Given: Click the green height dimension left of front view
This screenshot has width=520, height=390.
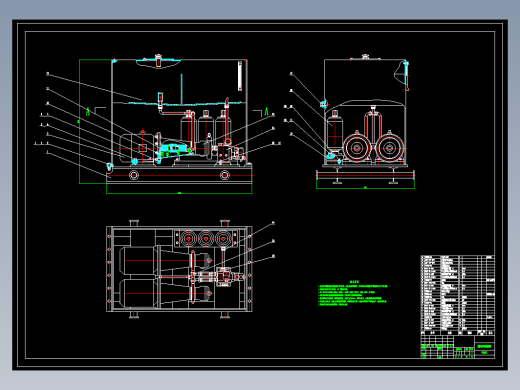Looking at the screenshot, I should pos(79,121).
